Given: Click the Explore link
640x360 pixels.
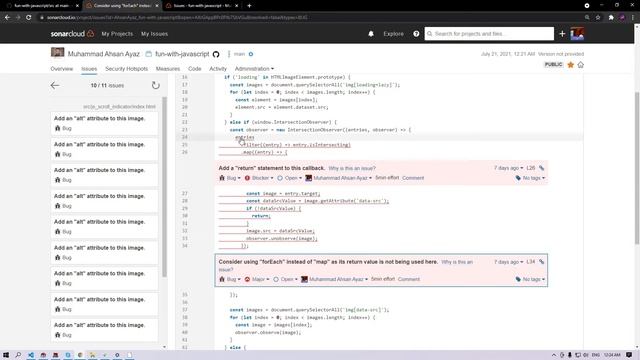Looking at the screenshot, I should pyautogui.click(x=393, y=34).
